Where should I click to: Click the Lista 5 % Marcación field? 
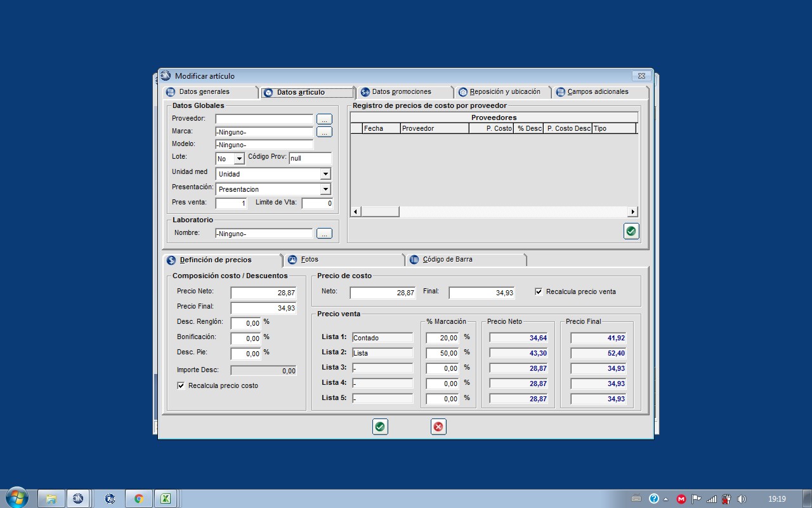[443, 399]
